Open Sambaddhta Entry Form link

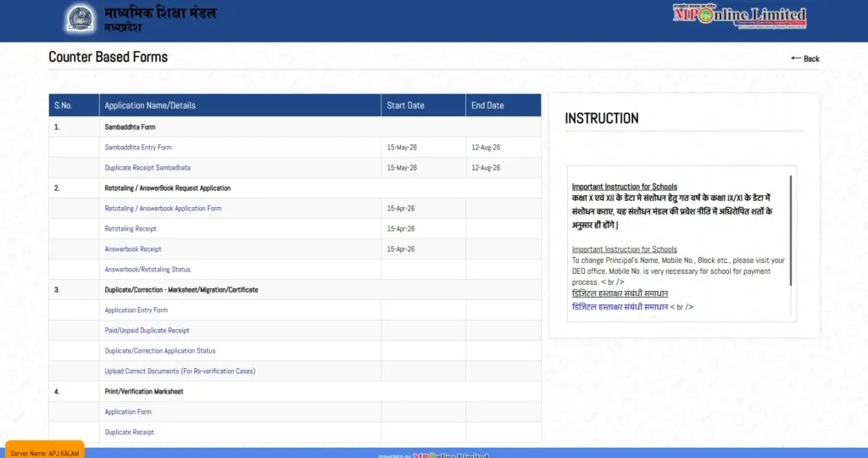pos(138,148)
